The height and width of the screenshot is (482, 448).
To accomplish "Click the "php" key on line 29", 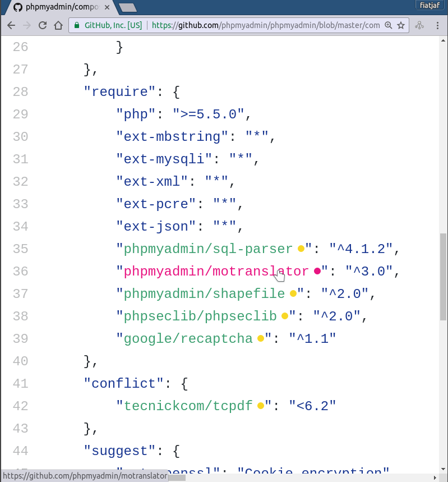I will (x=136, y=114).
